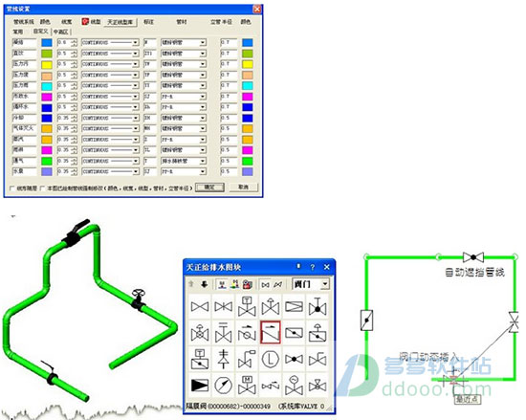
Task: Open pipe material dropdown in the lavender last row
Action: point(203,172)
